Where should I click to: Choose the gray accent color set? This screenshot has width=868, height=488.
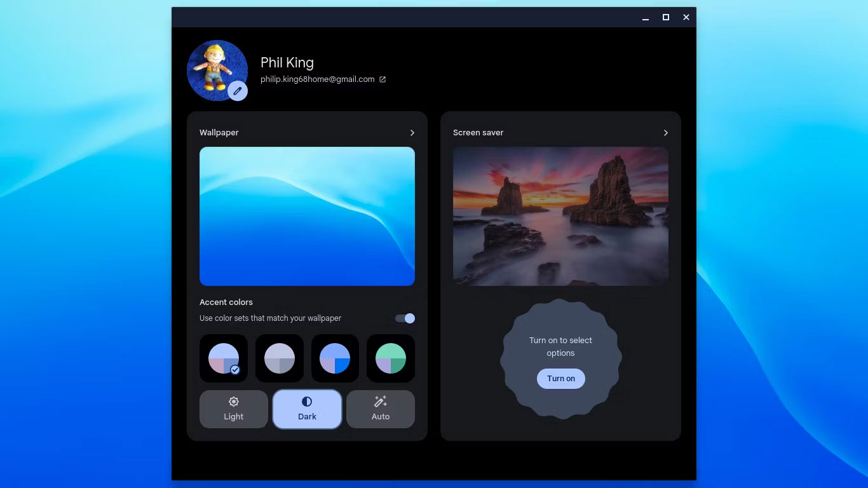[x=279, y=358]
